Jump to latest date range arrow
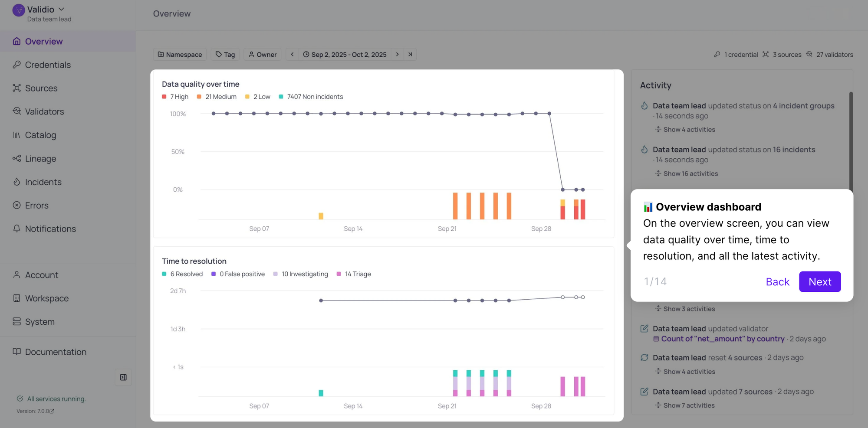Screen dimensions: 868x428 coord(410,54)
